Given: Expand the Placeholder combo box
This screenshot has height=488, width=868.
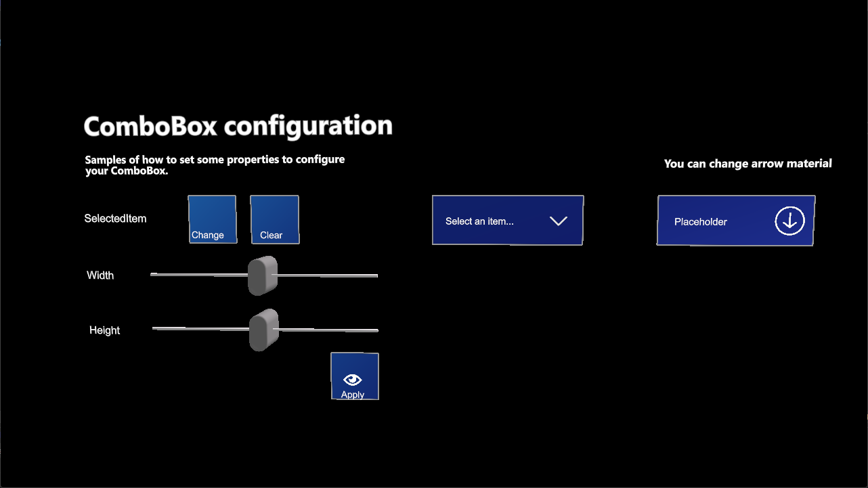Looking at the screenshot, I should 735,221.
